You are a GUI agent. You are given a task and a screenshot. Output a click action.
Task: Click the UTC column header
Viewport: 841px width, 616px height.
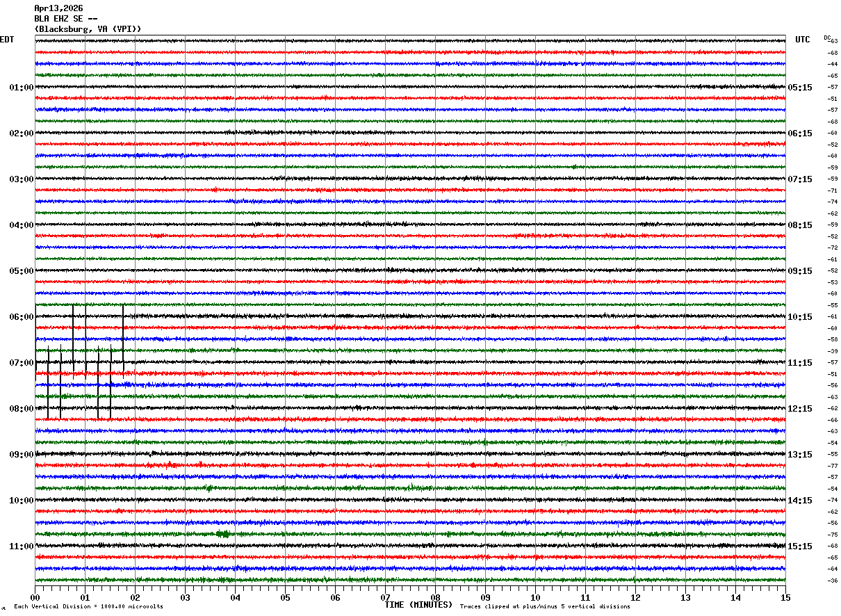tap(803, 40)
